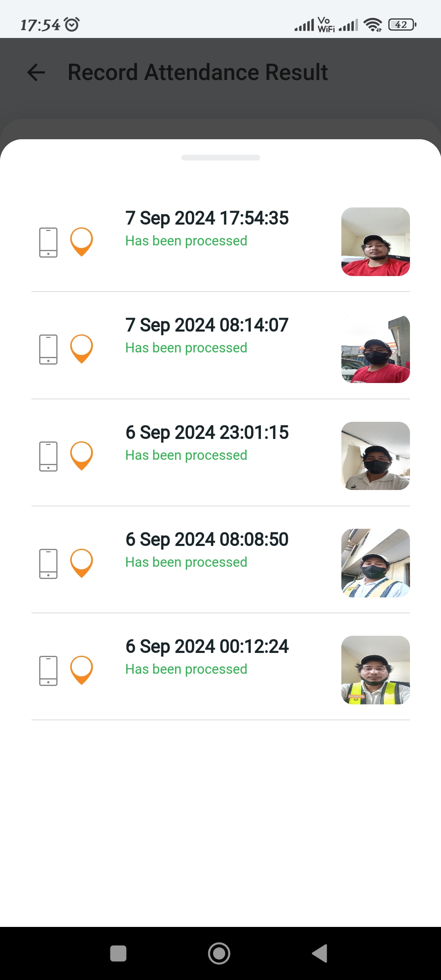The height and width of the screenshot is (980, 441).
Task: Tap phone device icon for 23:01:15 record
Action: (48, 456)
